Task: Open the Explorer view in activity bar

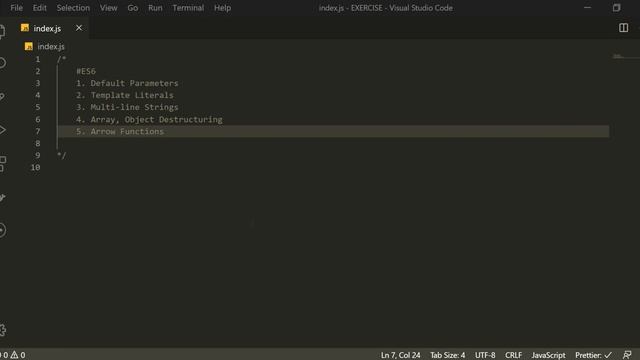Action: tap(2, 32)
